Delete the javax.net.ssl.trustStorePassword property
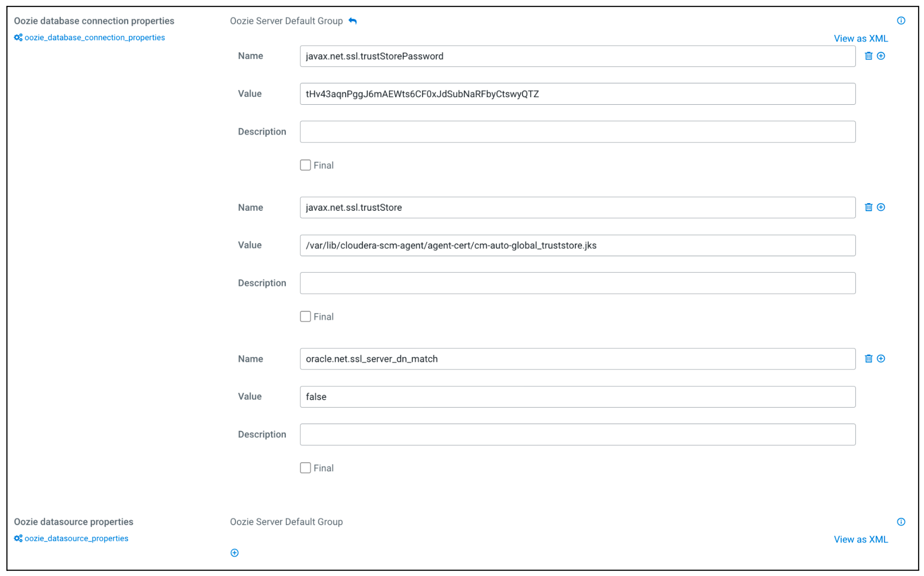The width and height of the screenshot is (924, 576). (868, 56)
